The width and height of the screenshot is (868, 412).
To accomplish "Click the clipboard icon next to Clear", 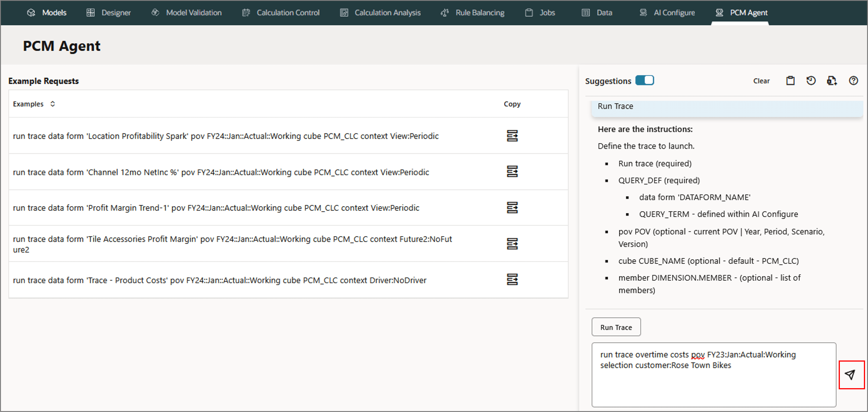I will [790, 81].
